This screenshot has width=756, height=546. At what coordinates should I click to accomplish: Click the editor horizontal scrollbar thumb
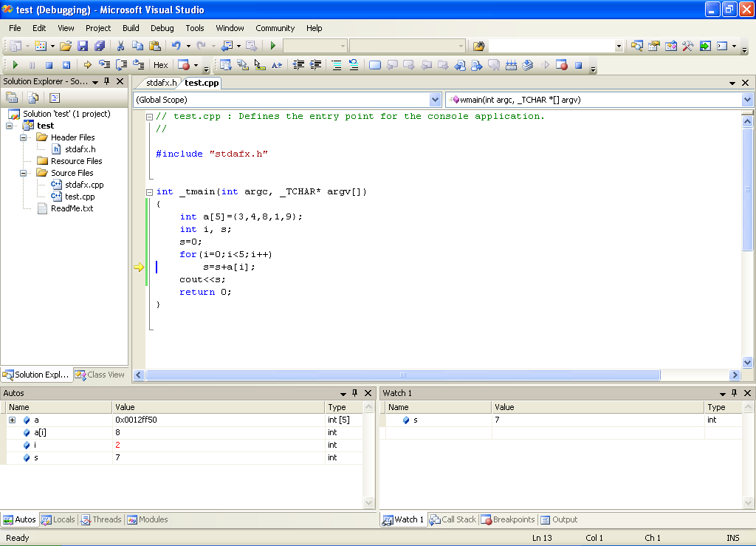pyautogui.click(x=402, y=375)
